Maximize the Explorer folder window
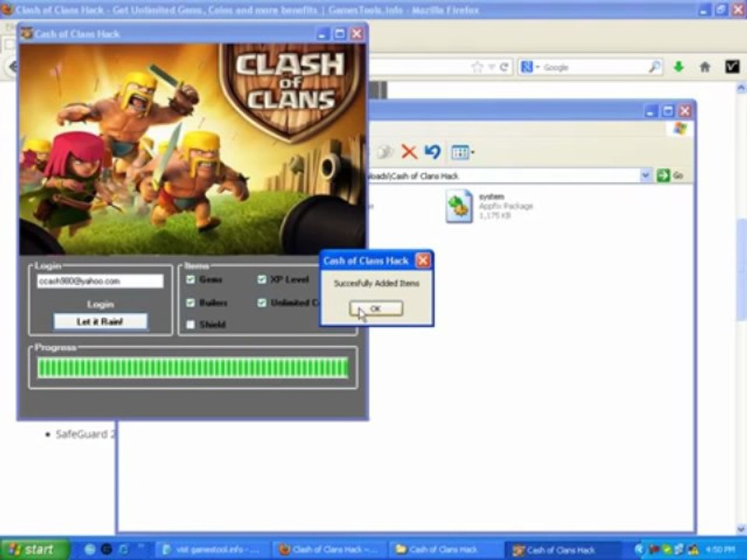The height and width of the screenshot is (560, 747). 668,111
